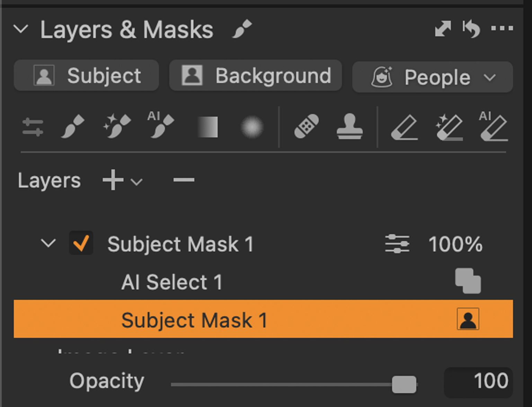Add a new layer with plus icon
Image resolution: width=532 pixels, height=407 pixels.
click(x=113, y=180)
